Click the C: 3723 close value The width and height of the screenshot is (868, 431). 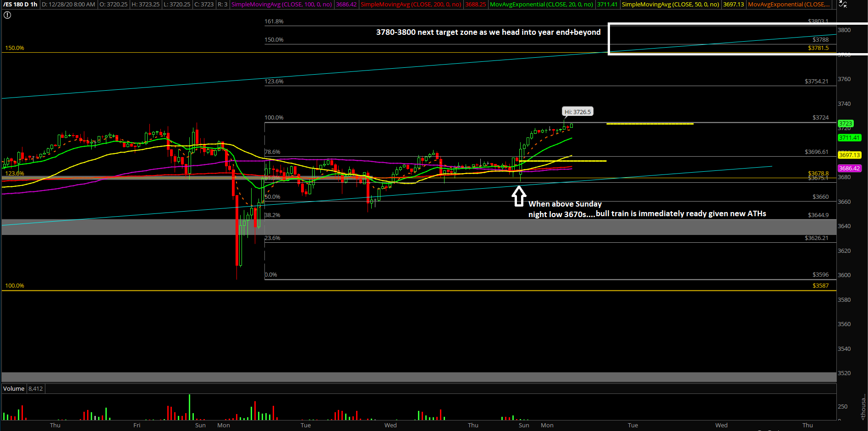(x=204, y=4)
